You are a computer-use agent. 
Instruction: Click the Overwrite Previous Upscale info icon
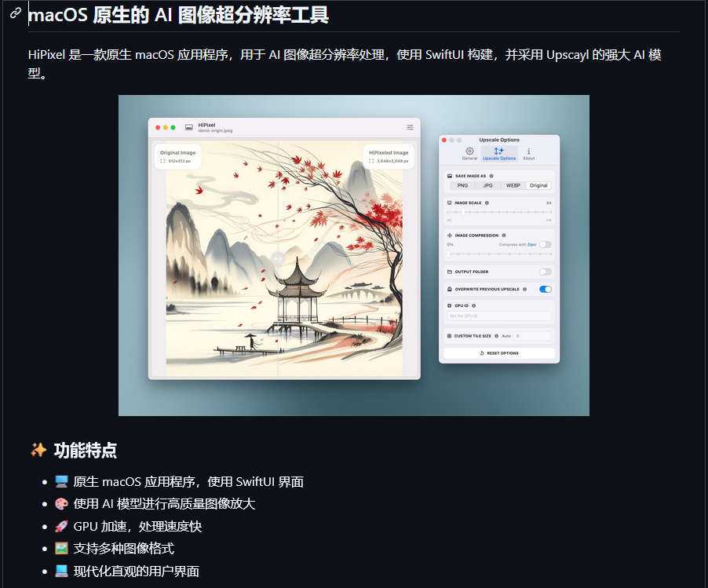[524, 289]
